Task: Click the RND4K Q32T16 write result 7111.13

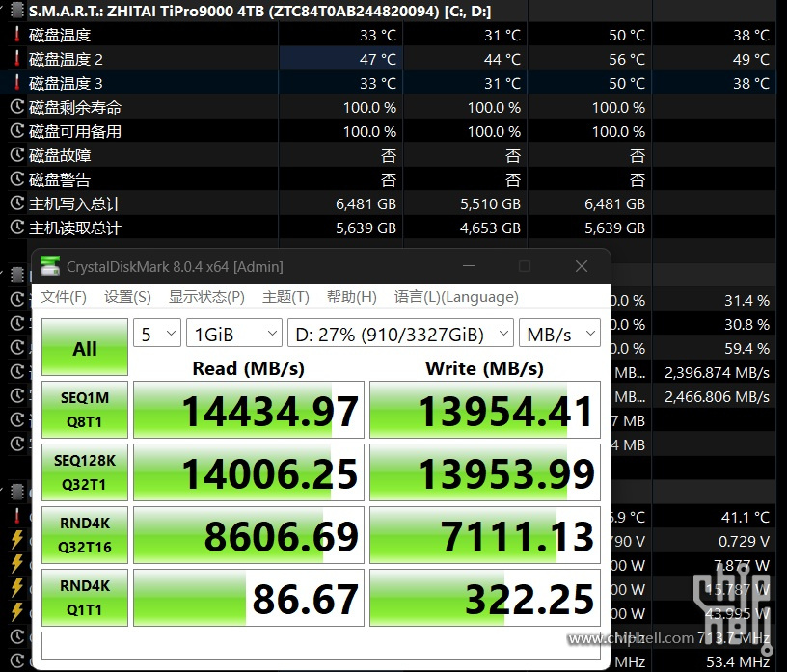Action: [485, 535]
